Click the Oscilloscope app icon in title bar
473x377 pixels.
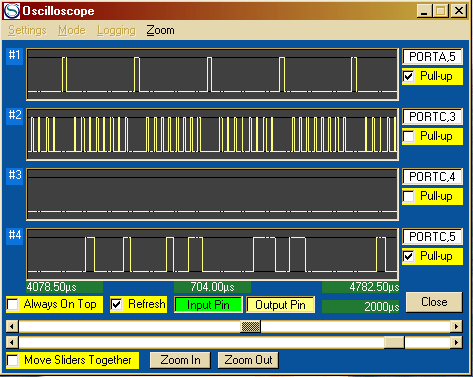click(x=12, y=11)
